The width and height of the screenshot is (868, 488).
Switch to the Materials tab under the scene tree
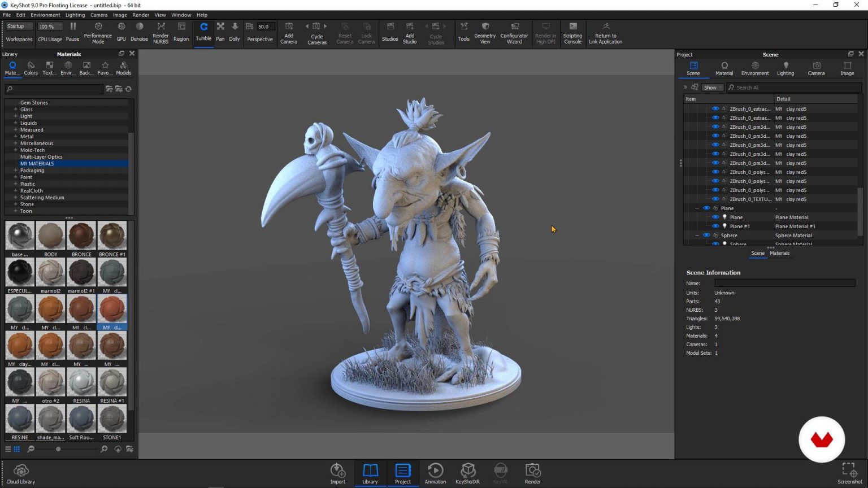[x=780, y=253]
